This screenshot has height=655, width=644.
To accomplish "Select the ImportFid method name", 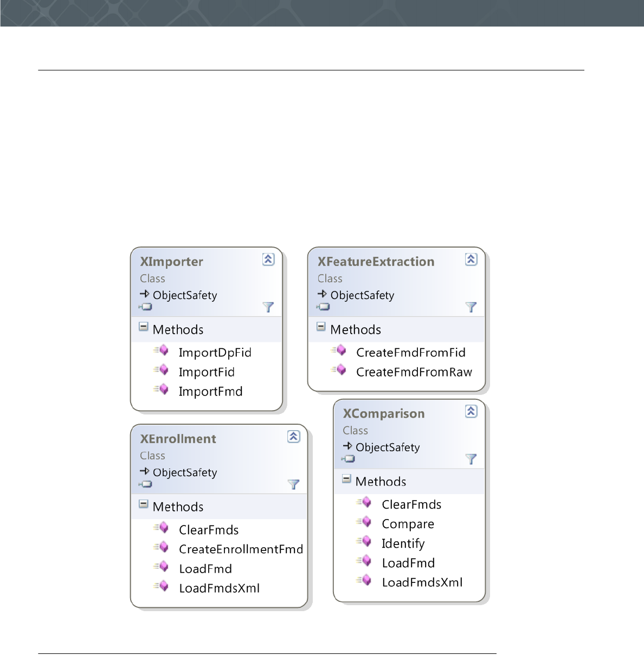I will pos(207,372).
